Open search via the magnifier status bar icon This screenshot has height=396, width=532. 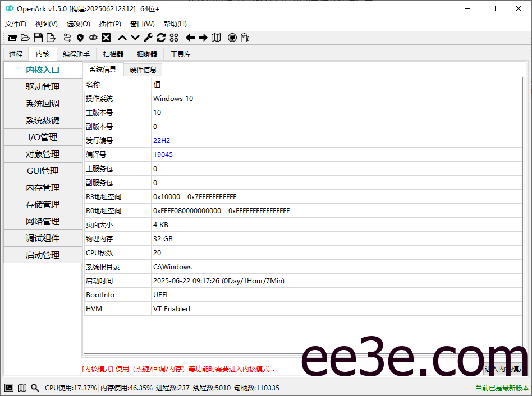click(34, 388)
